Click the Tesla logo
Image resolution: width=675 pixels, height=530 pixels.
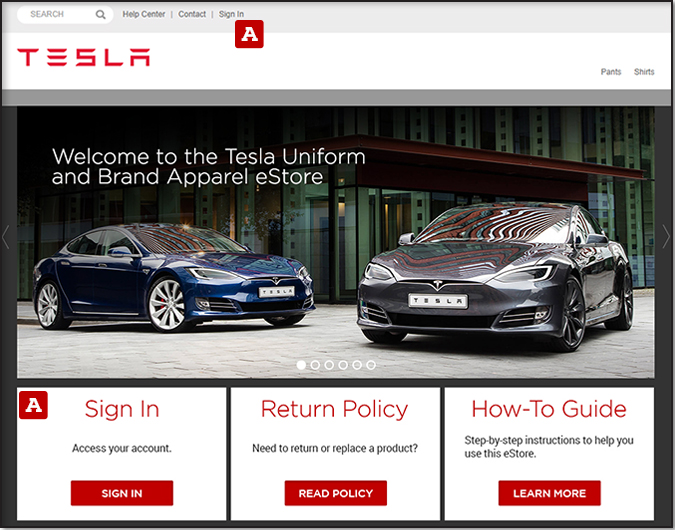[x=84, y=57]
